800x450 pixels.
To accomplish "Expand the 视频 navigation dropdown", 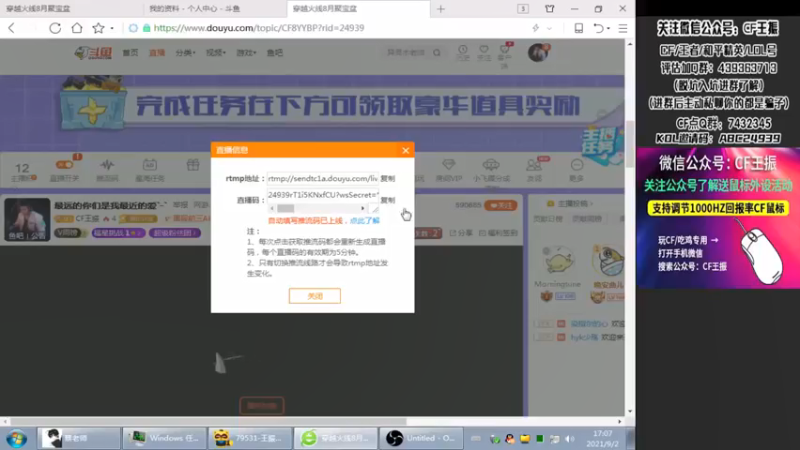I will pos(216,53).
